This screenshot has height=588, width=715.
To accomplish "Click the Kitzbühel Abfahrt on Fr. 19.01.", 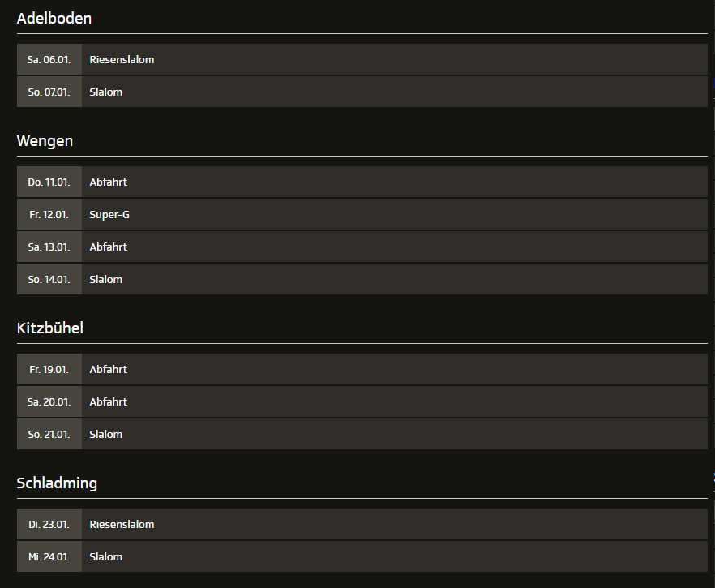I will point(362,369).
